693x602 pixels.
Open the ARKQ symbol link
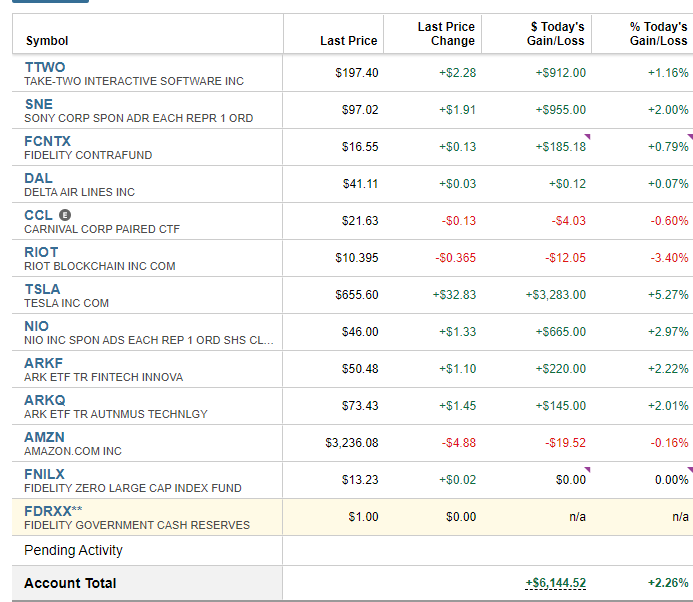click(x=45, y=400)
